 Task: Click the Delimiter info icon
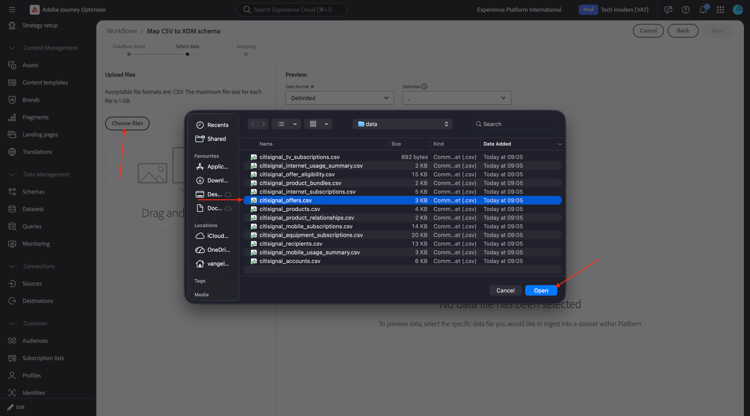(x=424, y=87)
